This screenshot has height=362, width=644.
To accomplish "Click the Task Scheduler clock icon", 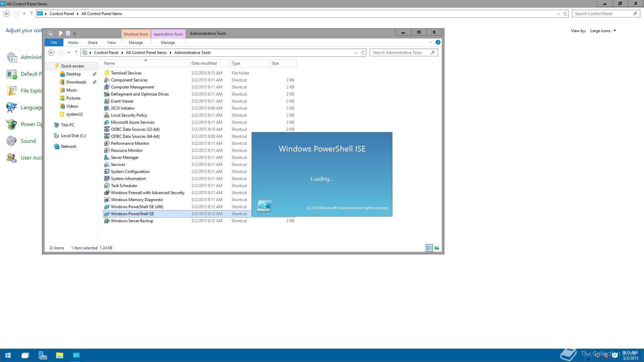I will coord(107,186).
